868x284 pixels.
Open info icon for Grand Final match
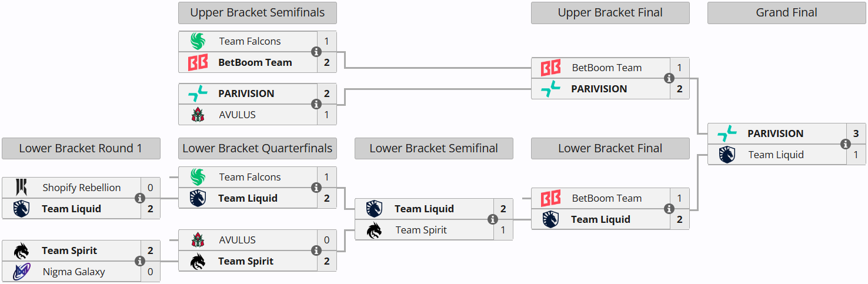point(846,144)
